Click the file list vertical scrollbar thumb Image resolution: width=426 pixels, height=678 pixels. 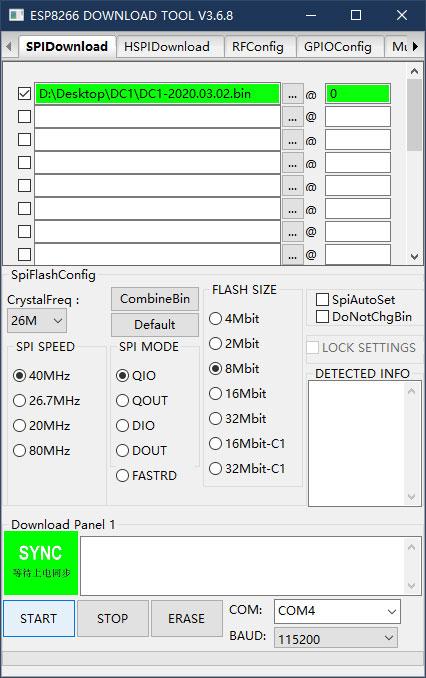pos(414,115)
